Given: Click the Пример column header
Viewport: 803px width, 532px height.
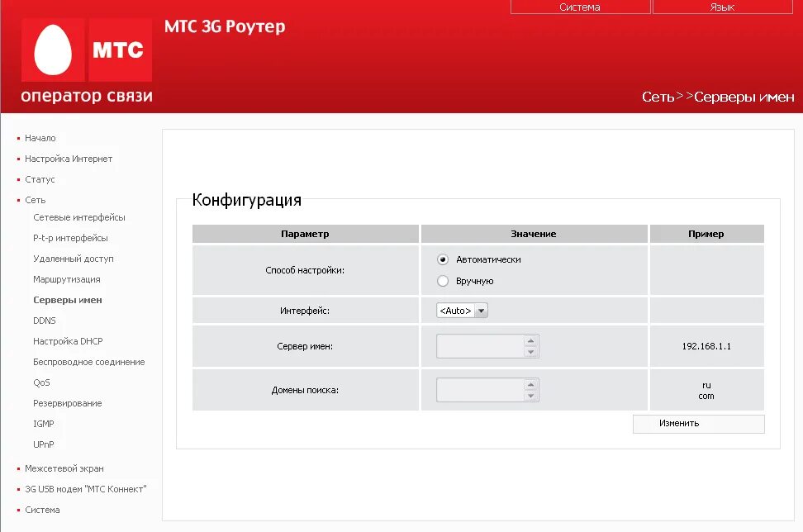Looking at the screenshot, I should click(706, 234).
